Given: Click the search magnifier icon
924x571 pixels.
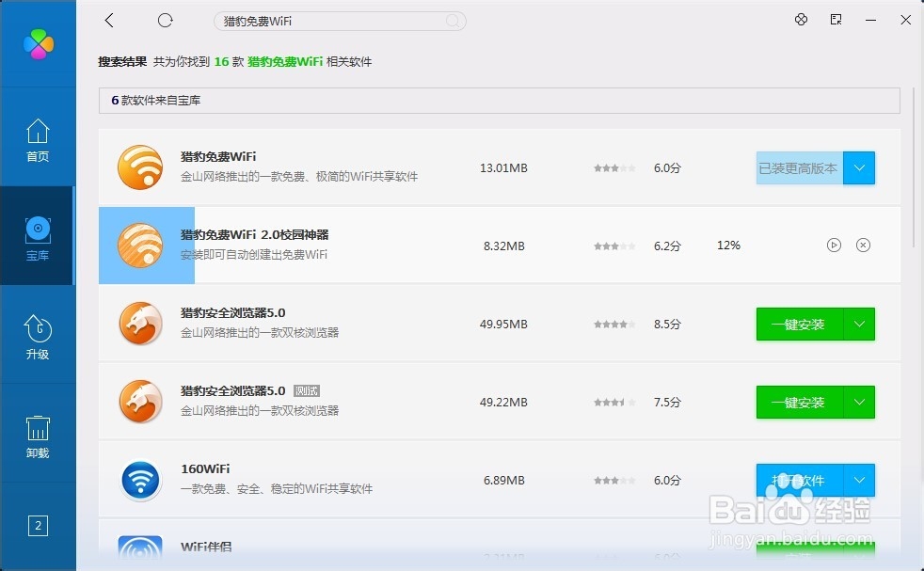Looking at the screenshot, I should pyautogui.click(x=453, y=21).
